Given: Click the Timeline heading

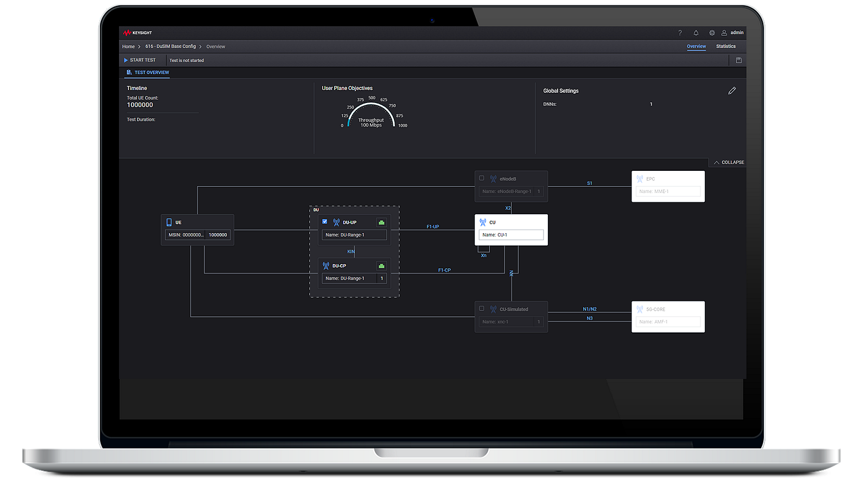Looking at the screenshot, I should (137, 88).
